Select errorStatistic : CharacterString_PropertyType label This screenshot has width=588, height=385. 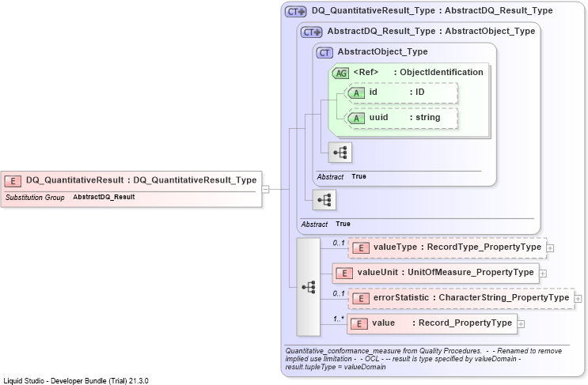471,297
